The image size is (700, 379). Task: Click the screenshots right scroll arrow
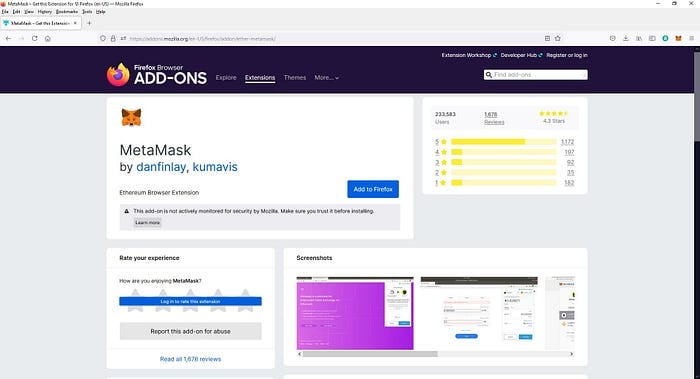571,354
